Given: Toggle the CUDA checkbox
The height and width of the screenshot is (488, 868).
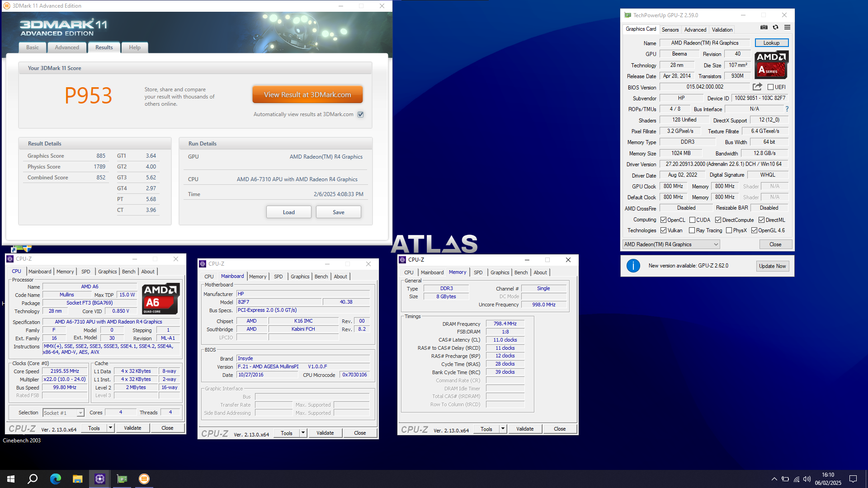Looking at the screenshot, I should click(x=692, y=220).
